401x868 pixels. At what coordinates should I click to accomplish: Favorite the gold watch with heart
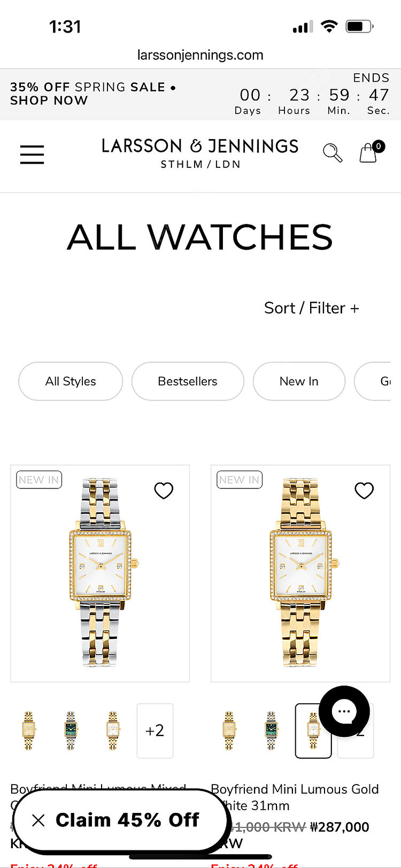coord(364,490)
